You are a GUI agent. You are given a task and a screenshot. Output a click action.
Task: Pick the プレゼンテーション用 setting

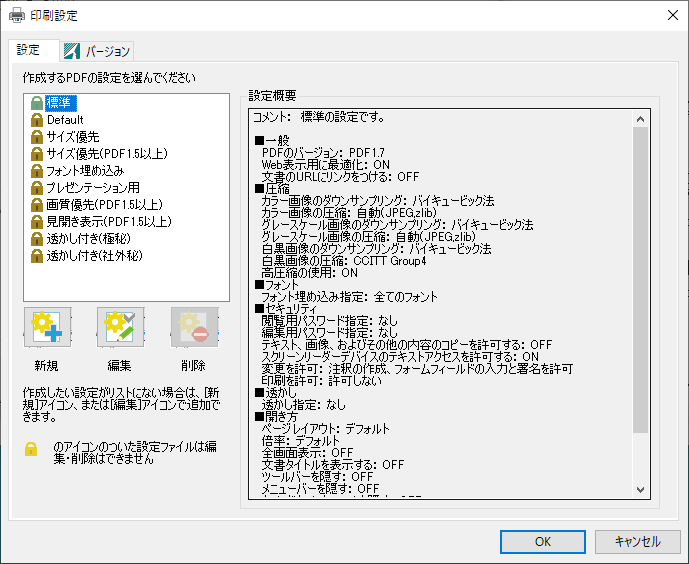tap(93, 188)
